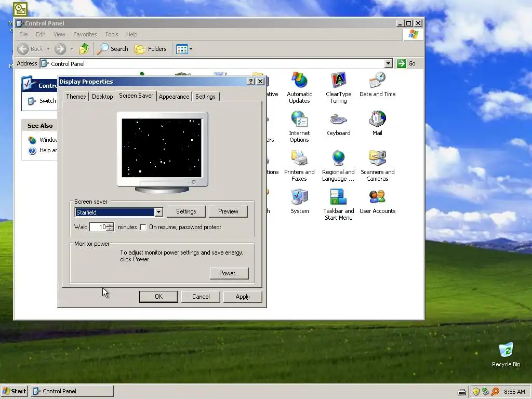
Task: Open User Accounts icon
Action: [377, 197]
